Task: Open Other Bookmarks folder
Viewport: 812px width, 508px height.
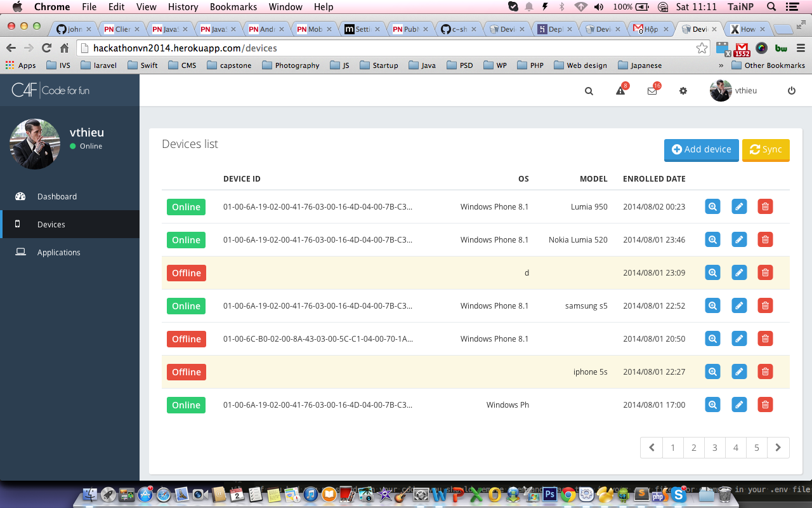Action: [768, 65]
